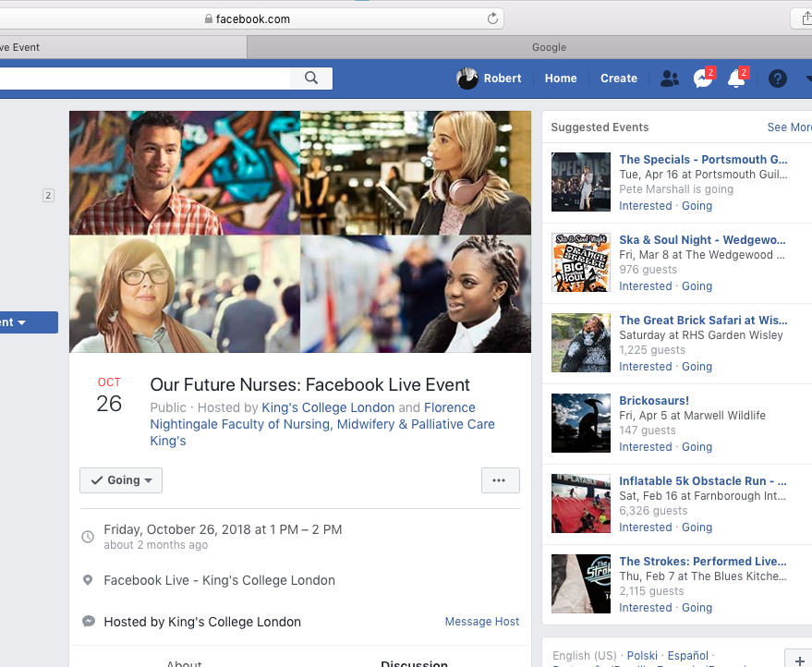The image size is (812, 667).
Task: Open the event more options ellipsis button
Action: 501,480
